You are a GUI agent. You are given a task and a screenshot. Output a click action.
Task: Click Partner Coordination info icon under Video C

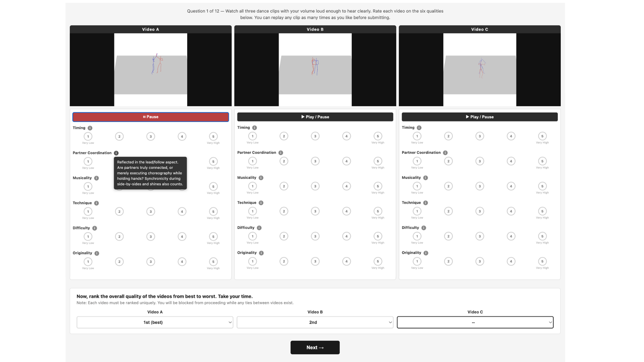click(445, 153)
